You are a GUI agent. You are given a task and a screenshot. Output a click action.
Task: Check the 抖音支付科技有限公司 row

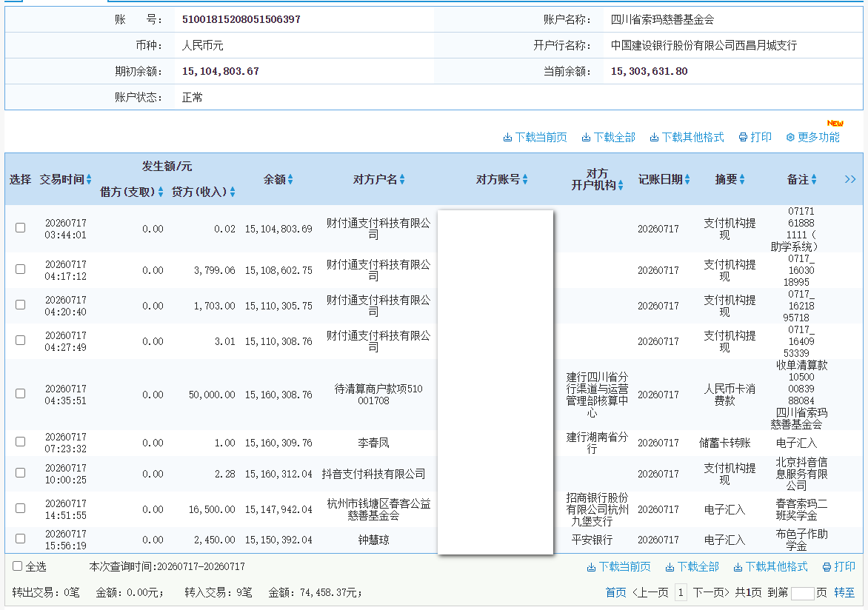tap(21, 473)
